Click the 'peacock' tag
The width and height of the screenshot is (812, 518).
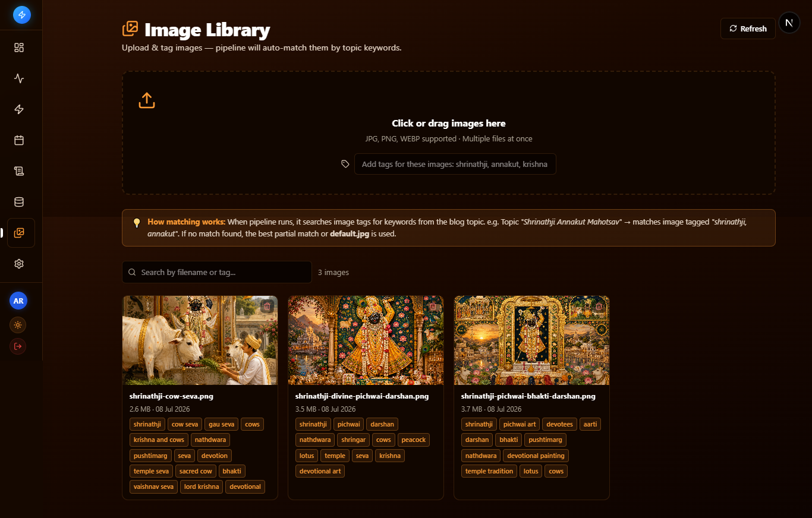click(x=413, y=440)
